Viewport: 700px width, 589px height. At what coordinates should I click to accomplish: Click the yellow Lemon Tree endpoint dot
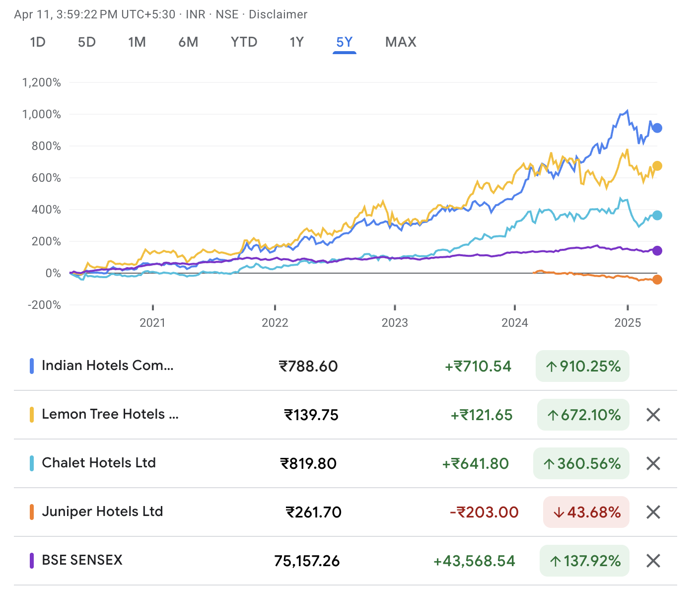(x=657, y=166)
